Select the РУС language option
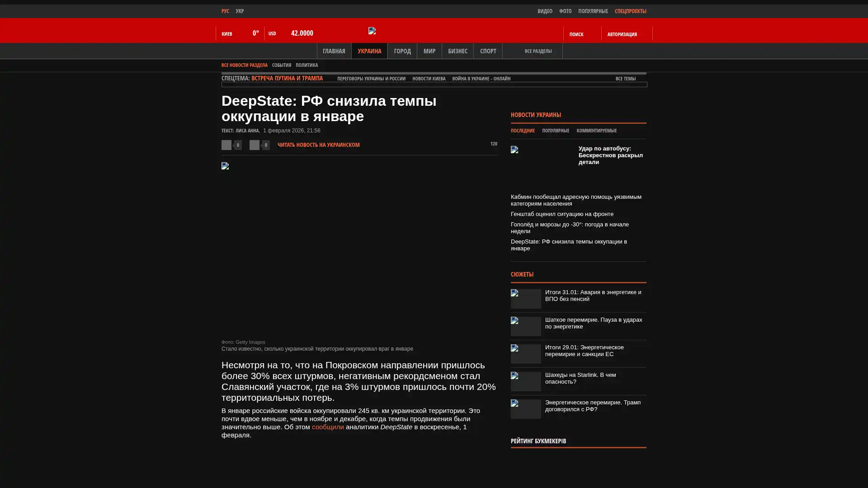Screen dimensions: 868x488 click(x=225, y=11)
